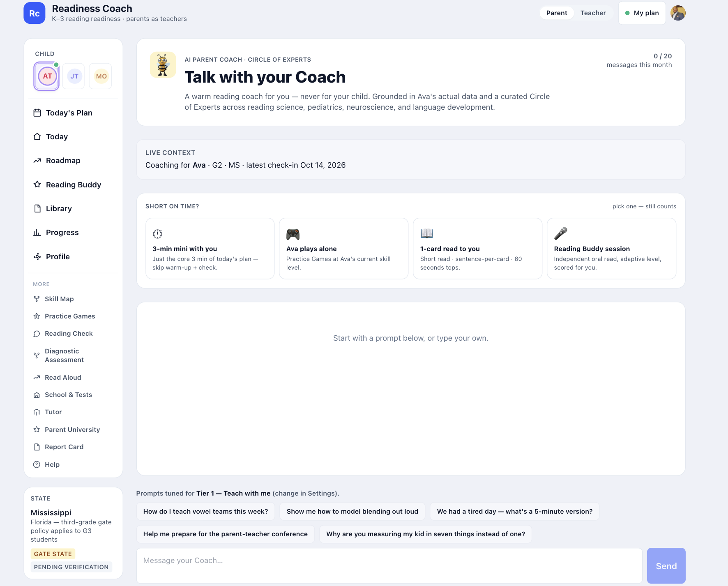Screen dimensions: 728x586
Task: Click the Read Aloud icon
Action: pos(37,377)
